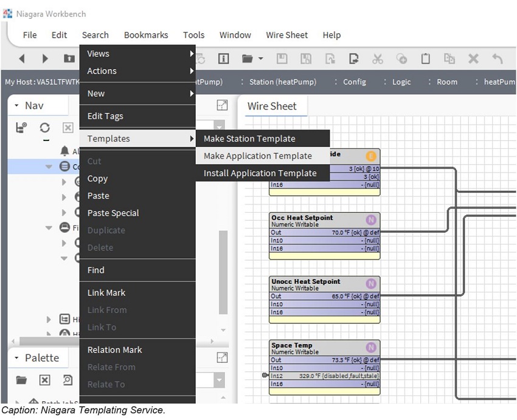The image size is (517, 420).
Task: Click the dark page icon with arrow
Action: click(x=354, y=58)
